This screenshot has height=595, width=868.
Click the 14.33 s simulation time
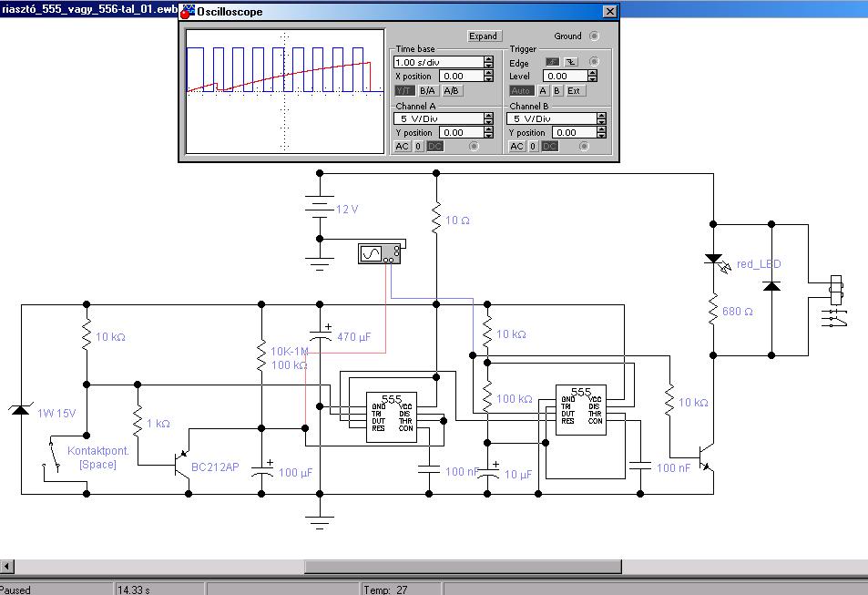134,590
